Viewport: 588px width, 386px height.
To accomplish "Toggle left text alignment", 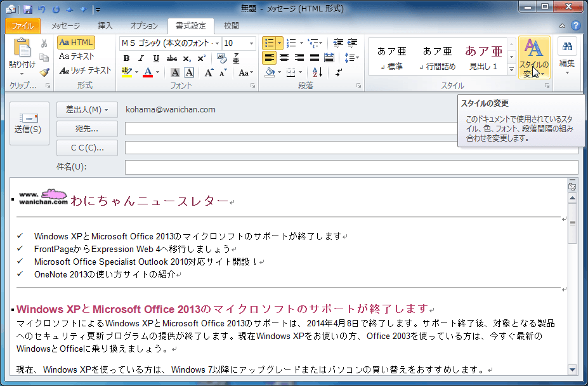I will point(269,57).
